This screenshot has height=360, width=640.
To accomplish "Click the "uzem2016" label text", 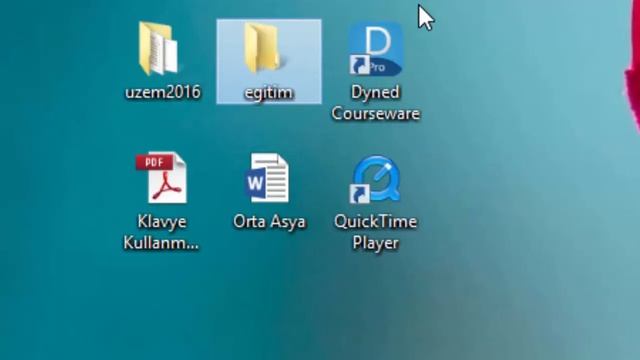I will 163,92.
